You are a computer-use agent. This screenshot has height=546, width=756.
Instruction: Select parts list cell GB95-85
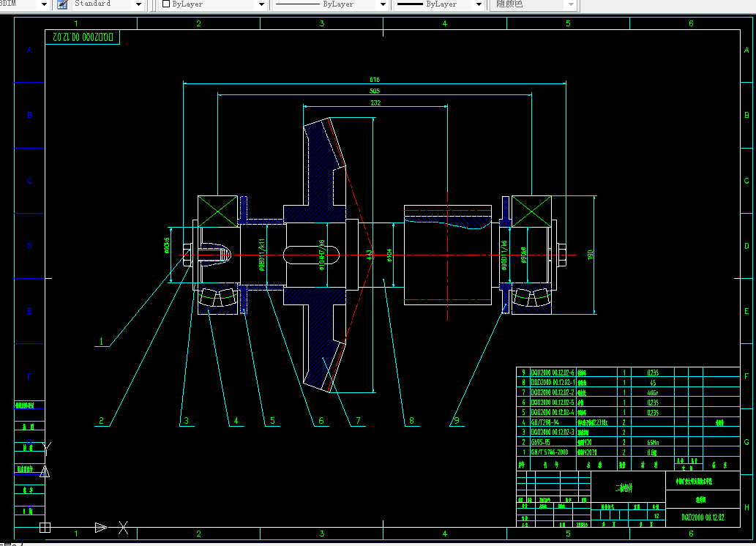[x=541, y=442]
